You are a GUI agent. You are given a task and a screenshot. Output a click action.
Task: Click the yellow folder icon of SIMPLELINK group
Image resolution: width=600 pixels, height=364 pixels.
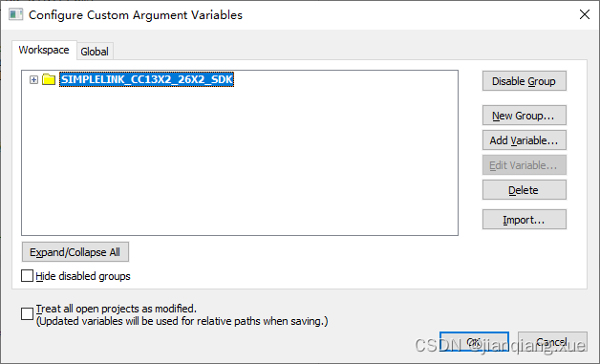(x=49, y=79)
